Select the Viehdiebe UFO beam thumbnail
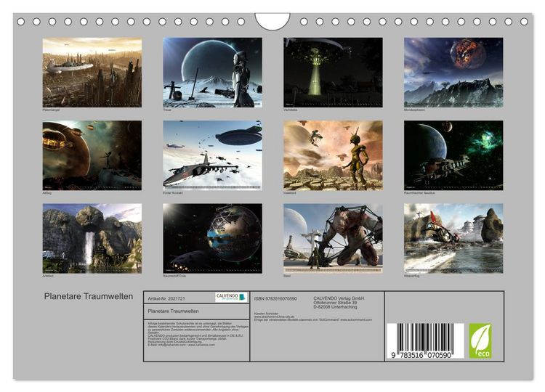This screenshot has height=392, width=545. click(x=333, y=72)
